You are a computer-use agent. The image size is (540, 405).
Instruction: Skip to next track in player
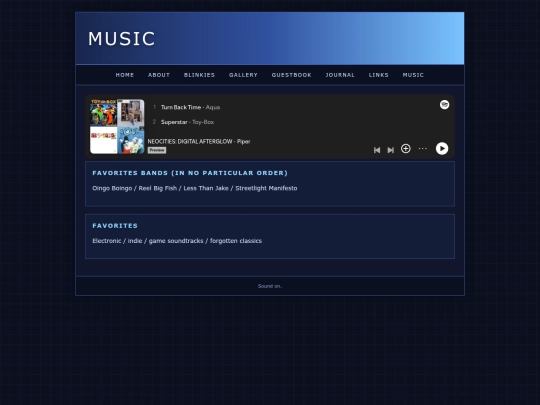click(x=391, y=150)
